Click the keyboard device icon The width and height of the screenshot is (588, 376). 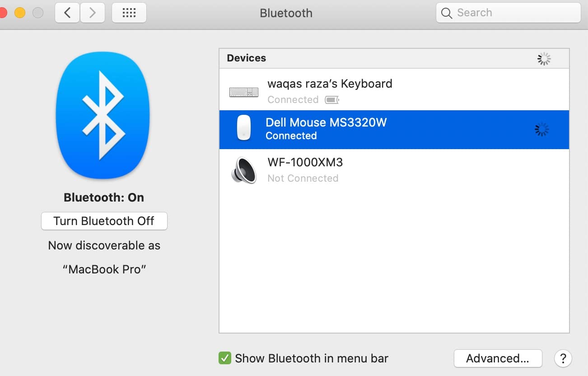tap(244, 92)
